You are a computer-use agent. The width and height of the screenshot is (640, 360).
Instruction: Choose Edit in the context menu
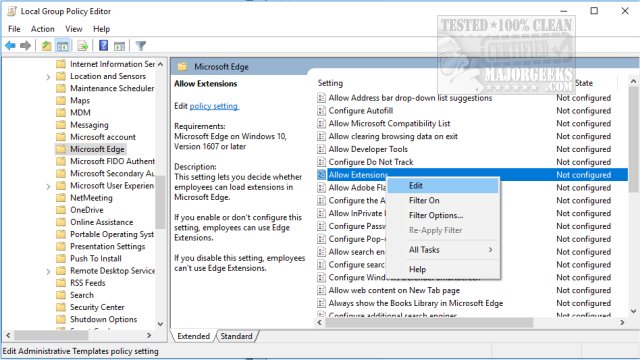pyautogui.click(x=442, y=186)
